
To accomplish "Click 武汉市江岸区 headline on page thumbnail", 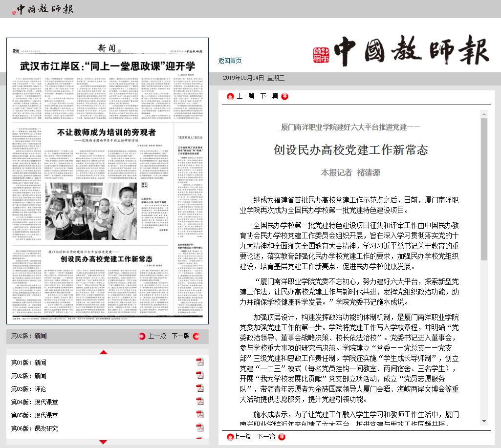I will pos(107,66).
